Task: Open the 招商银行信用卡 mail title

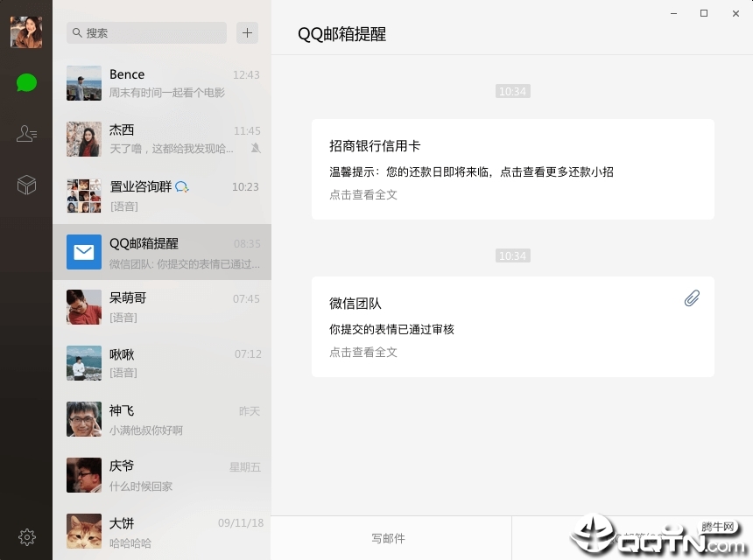Action: [x=375, y=146]
